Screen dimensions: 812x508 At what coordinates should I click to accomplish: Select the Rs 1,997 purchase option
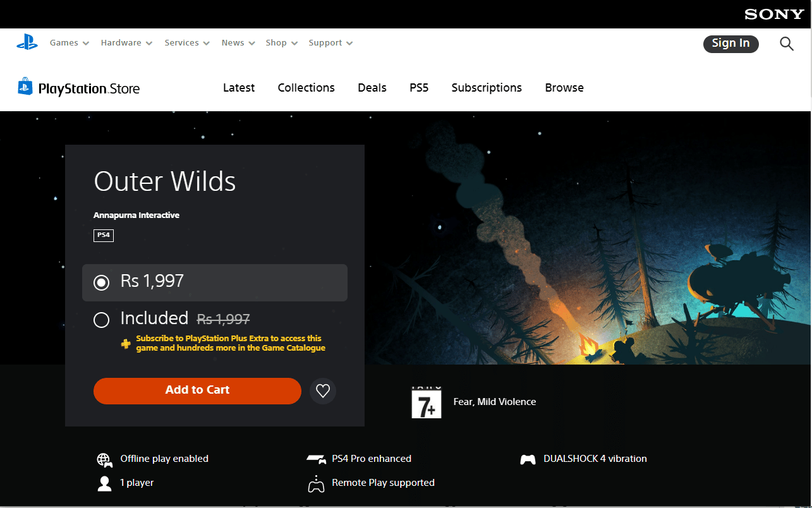pyautogui.click(x=101, y=282)
